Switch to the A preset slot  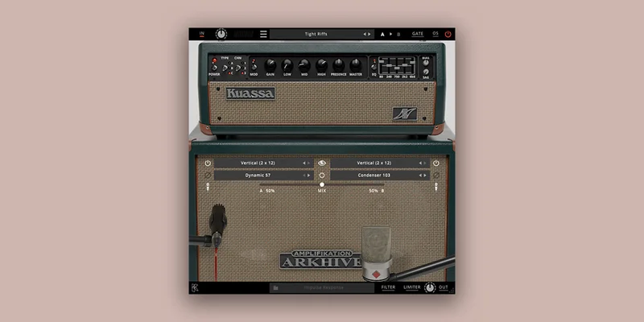coord(382,34)
